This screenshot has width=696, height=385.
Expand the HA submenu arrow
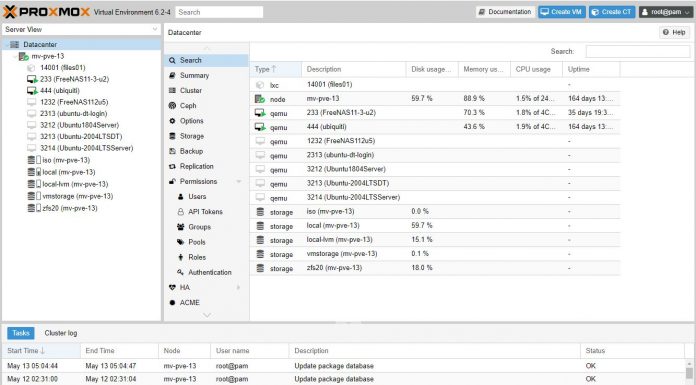click(x=239, y=288)
